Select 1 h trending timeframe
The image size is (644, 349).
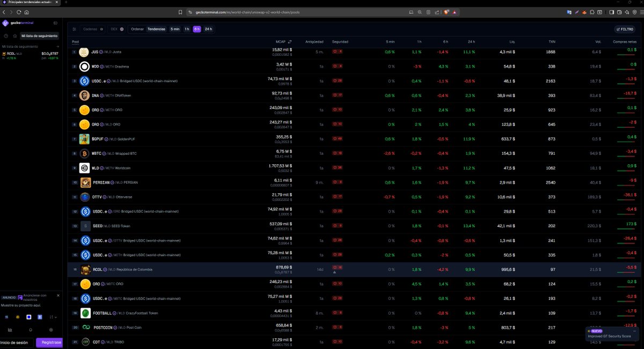187,29
